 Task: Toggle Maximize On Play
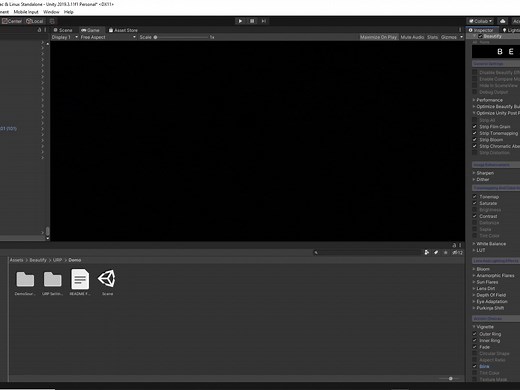pos(378,37)
